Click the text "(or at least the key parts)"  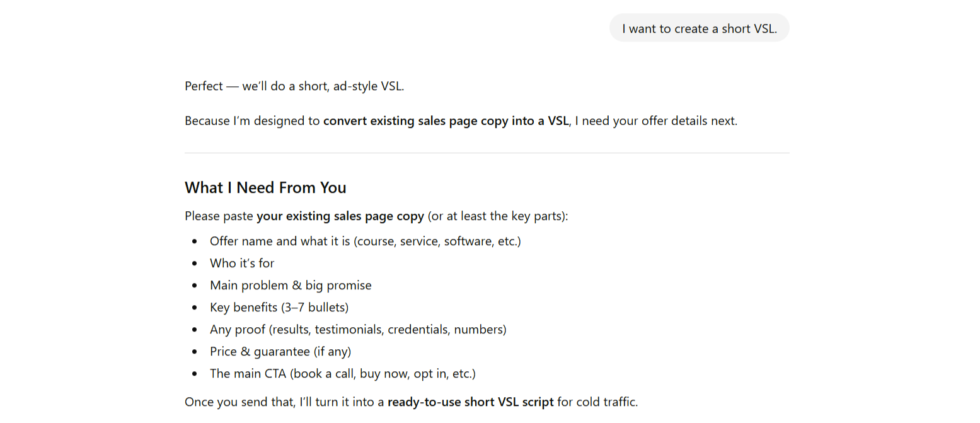[x=497, y=216]
